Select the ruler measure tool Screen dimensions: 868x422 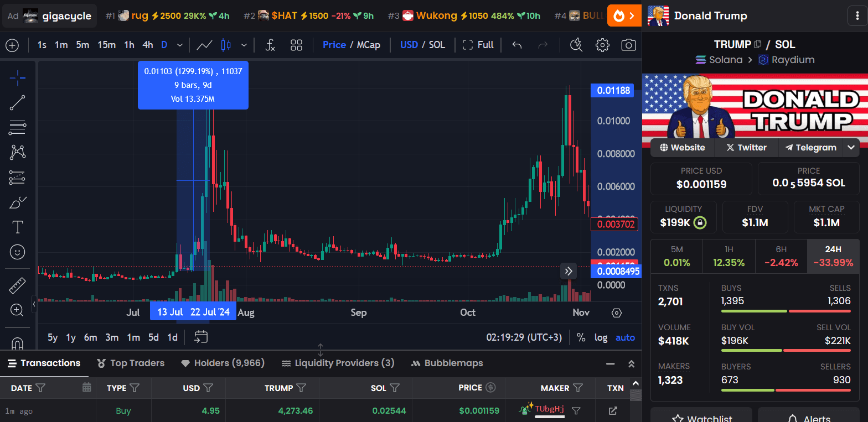tap(18, 285)
